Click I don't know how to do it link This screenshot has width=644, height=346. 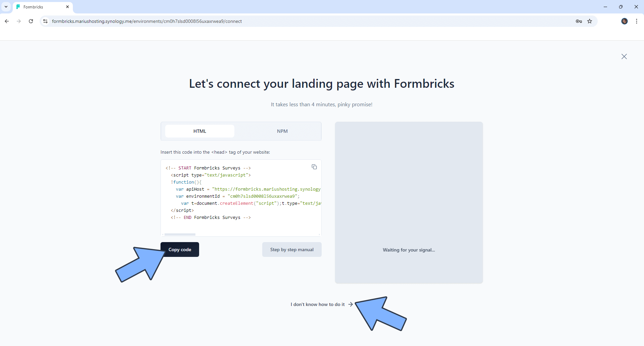click(x=322, y=304)
